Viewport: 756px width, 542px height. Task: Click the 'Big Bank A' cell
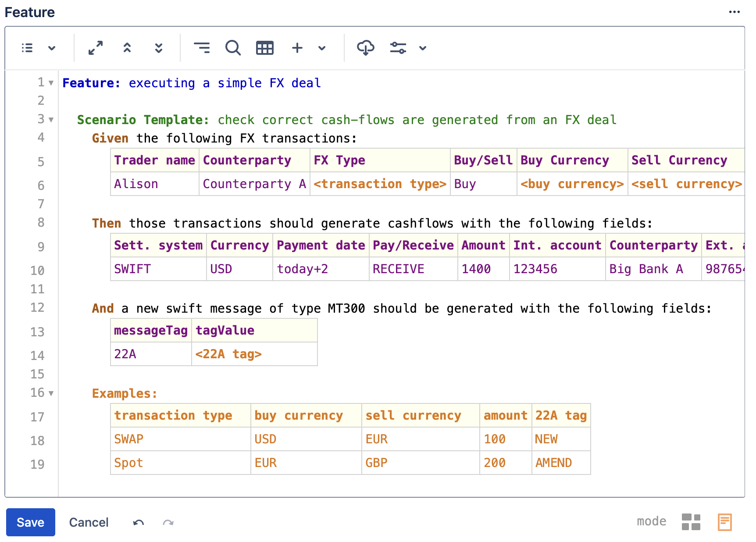(654, 269)
